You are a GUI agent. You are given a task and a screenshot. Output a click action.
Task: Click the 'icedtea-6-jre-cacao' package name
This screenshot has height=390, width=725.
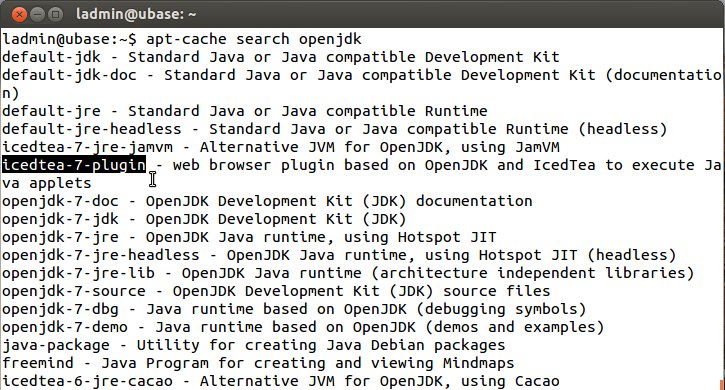(x=87, y=382)
